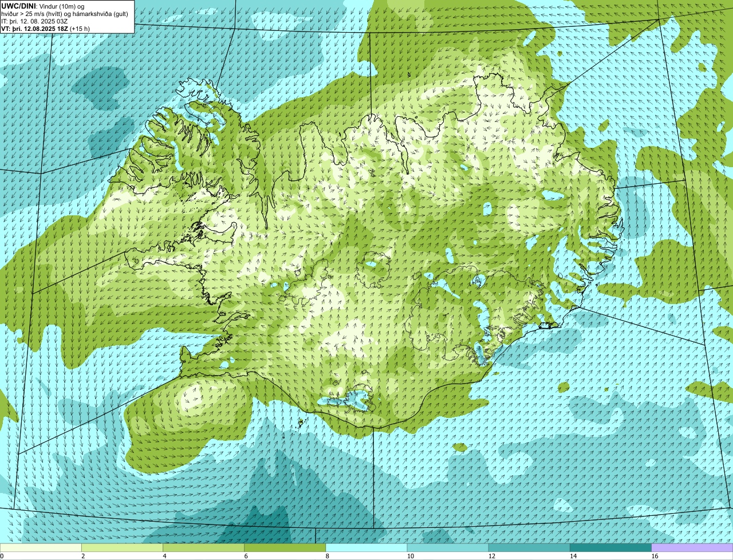The height and width of the screenshot is (560, 733).
Task: Click the legend tick label "12"
Action: [492, 556]
